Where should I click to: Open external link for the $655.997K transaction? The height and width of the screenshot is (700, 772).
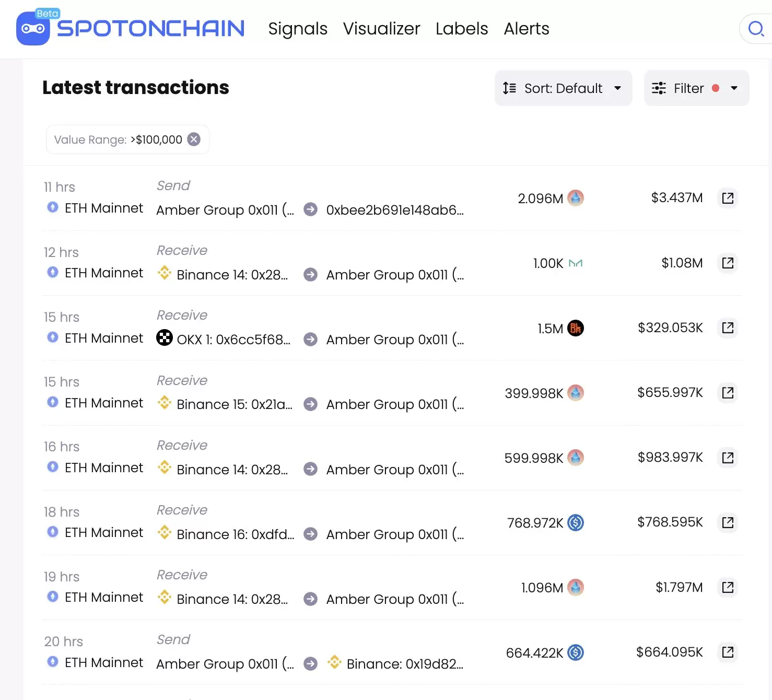(728, 392)
